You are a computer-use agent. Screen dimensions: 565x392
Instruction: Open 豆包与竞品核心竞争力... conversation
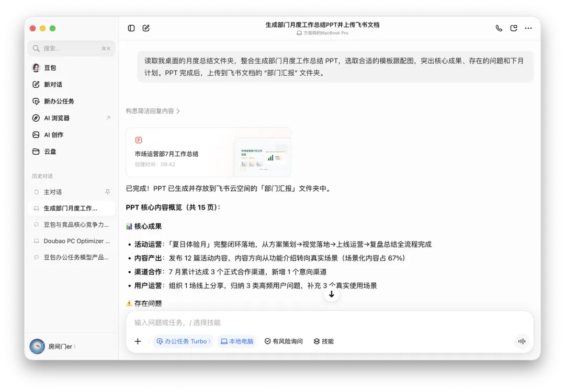pyautogui.click(x=71, y=225)
